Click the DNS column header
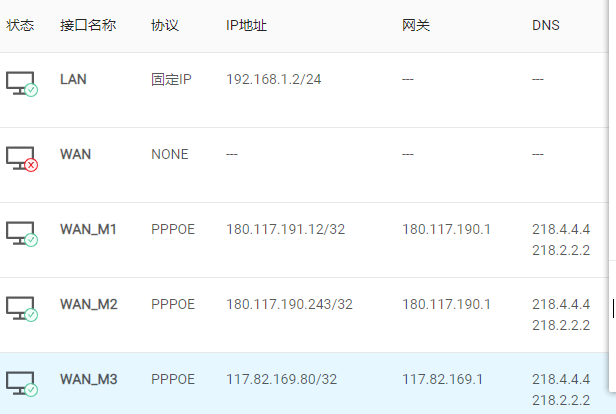616x414 pixels. click(546, 25)
